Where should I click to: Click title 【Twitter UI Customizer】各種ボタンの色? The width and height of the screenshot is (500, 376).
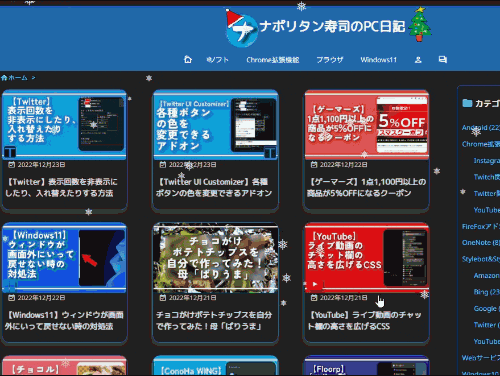tap(214, 187)
